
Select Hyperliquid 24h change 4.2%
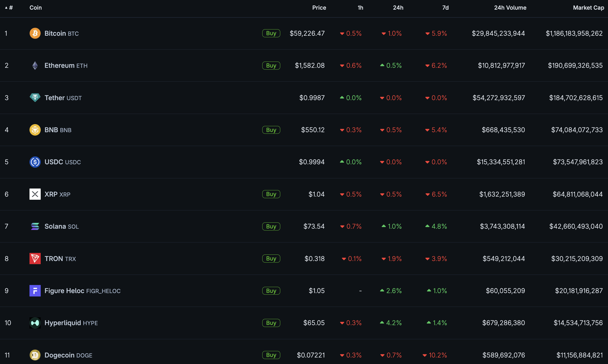(391, 323)
